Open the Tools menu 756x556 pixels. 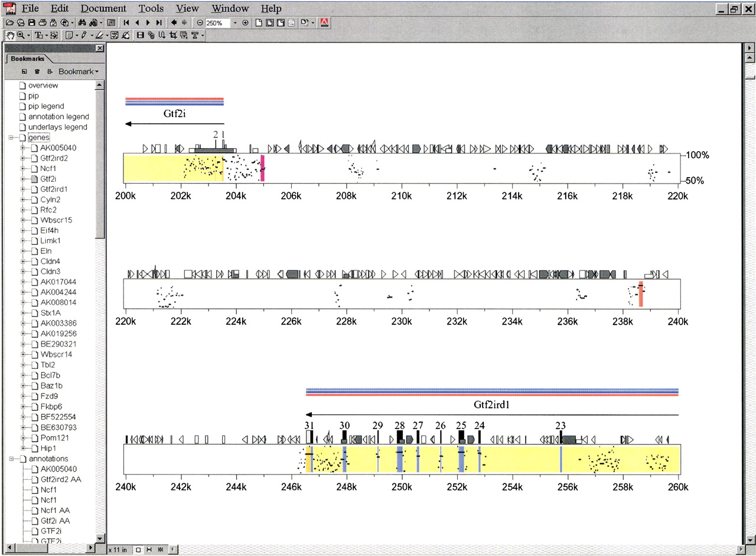[151, 8]
